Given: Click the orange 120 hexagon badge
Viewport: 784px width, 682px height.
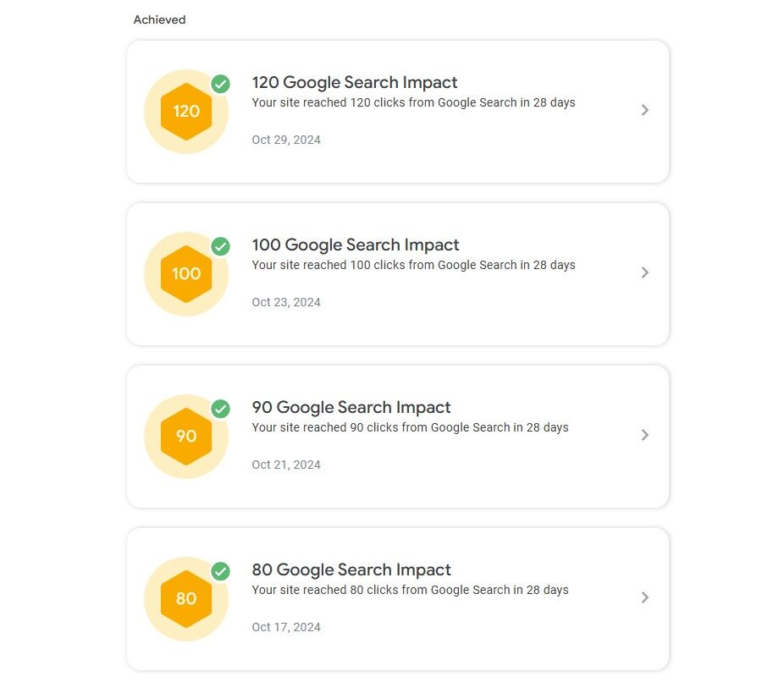Looking at the screenshot, I should tap(186, 111).
